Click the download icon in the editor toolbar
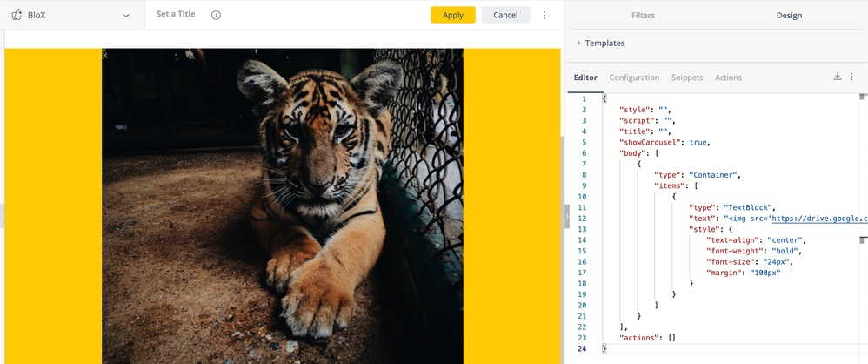 click(838, 77)
